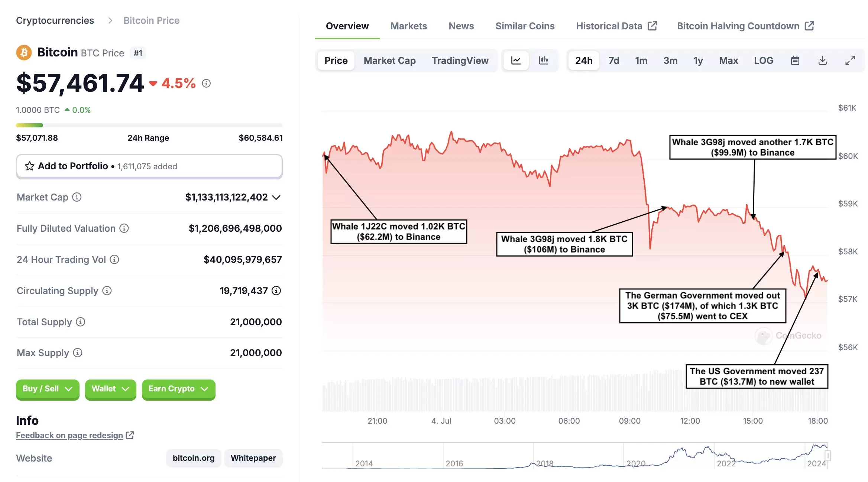Open the Buy / Sell dropdown
868x482 pixels.
(48, 389)
